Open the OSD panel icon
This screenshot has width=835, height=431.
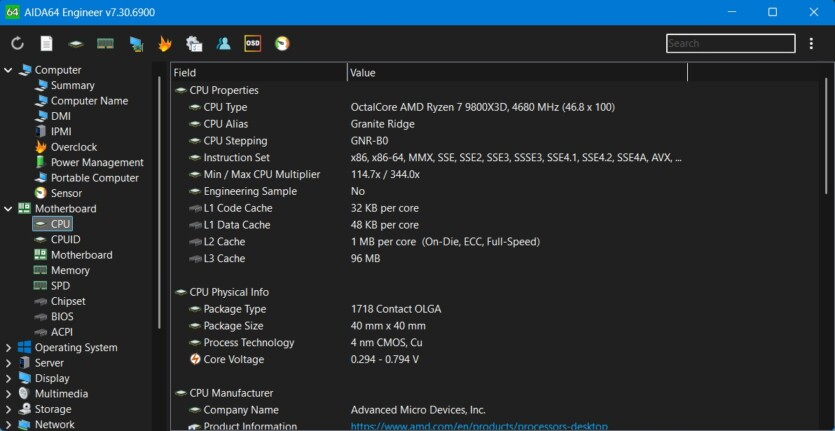point(252,44)
